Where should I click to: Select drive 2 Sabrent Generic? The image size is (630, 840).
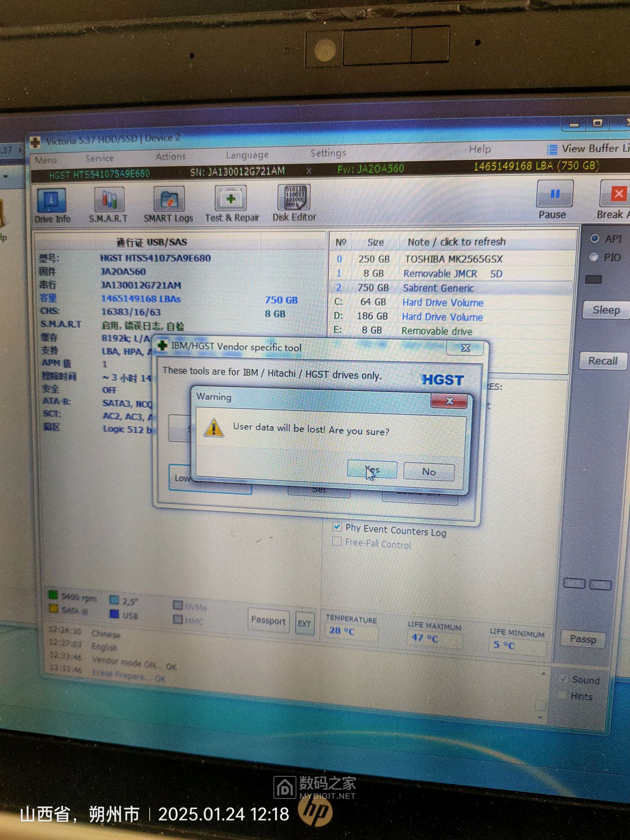pos(452,288)
